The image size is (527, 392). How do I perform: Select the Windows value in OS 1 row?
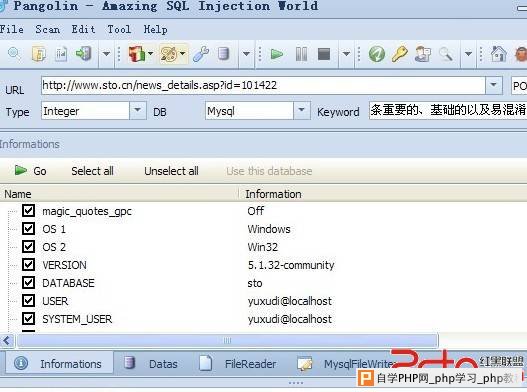pos(269,229)
